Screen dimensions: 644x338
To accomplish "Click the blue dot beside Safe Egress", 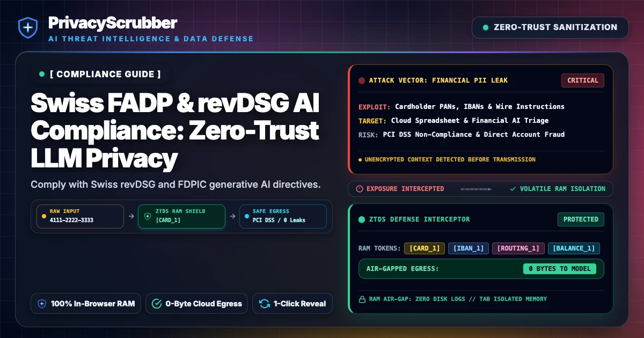I will 246,216.
